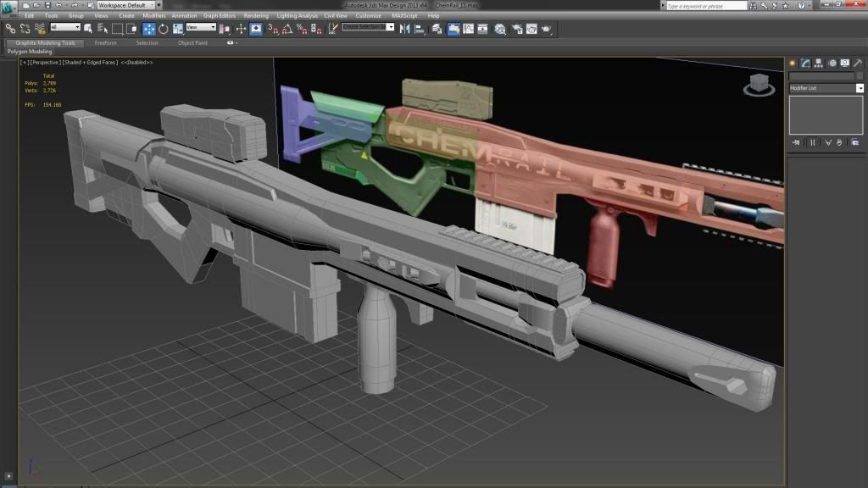This screenshot has height=488, width=868.
Task: Toggle Percent Snap
Action: point(302,29)
